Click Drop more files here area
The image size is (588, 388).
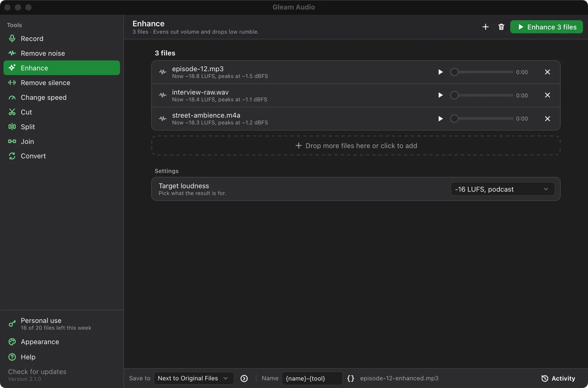click(356, 146)
